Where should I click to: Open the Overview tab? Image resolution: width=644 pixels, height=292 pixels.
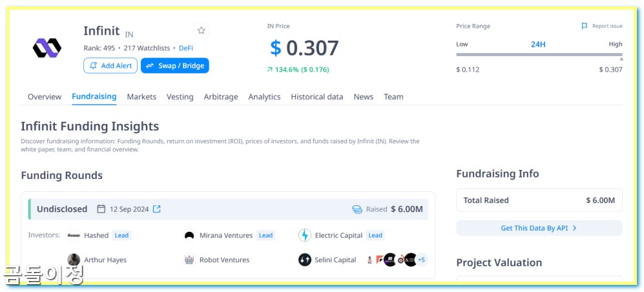pos(45,97)
